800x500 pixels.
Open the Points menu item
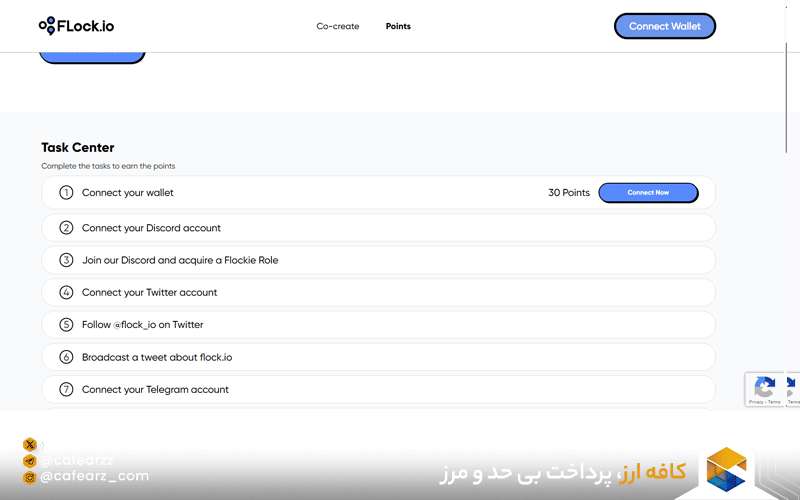pyautogui.click(x=398, y=26)
